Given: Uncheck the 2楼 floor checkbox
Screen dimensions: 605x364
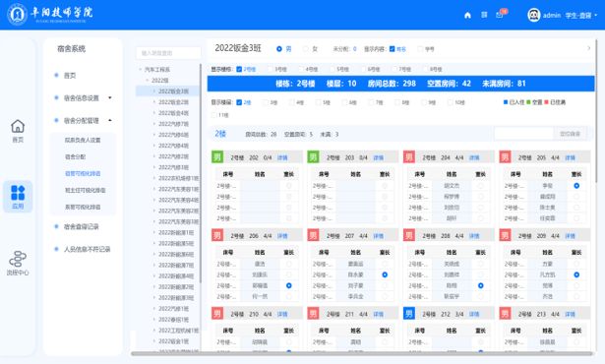Looking at the screenshot, I should [x=239, y=102].
